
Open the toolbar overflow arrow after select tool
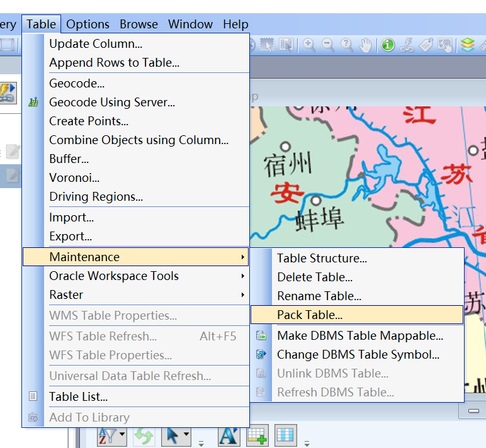click(x=201, y=444)
